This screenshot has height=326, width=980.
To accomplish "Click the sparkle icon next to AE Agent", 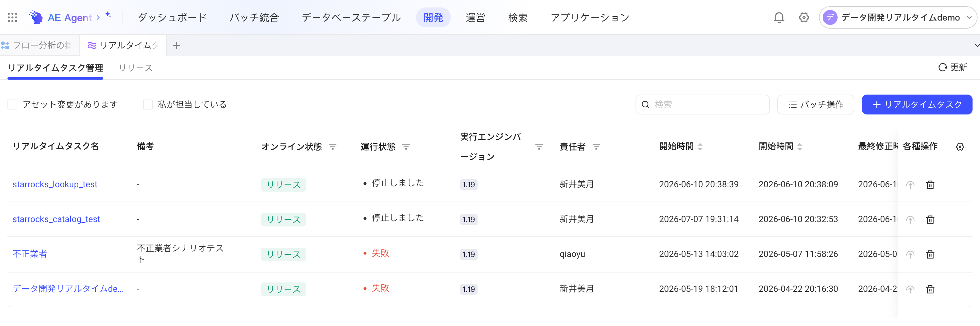I will 109,15.
